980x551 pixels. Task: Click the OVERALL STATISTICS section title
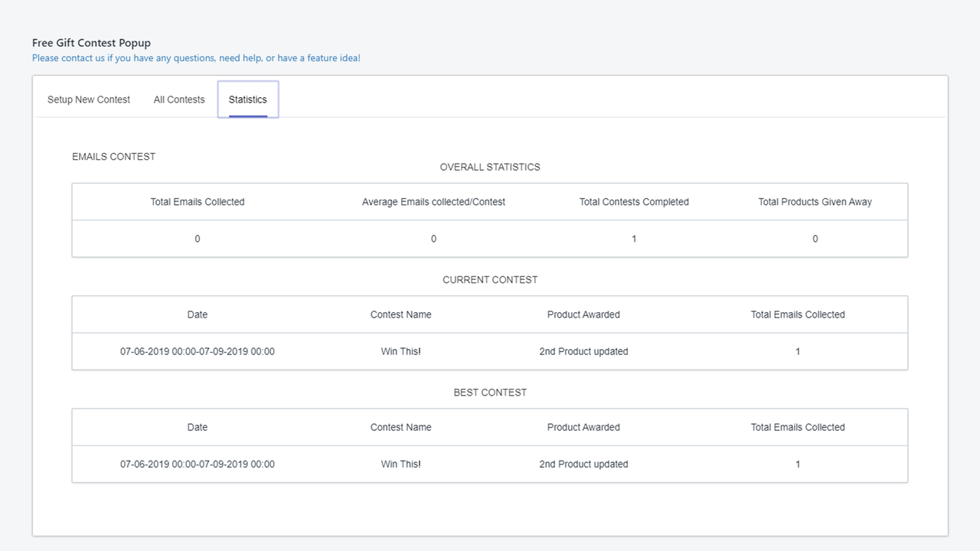[489, 167]
